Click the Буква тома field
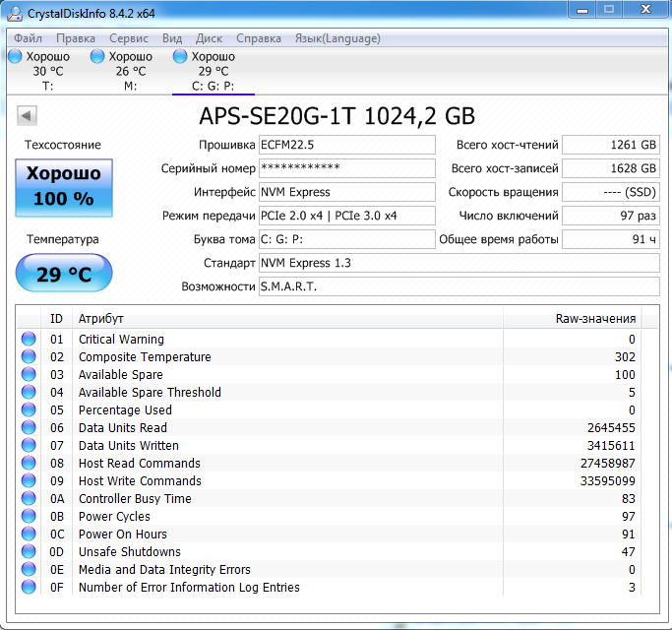Viewport: 672px width, 630px height. click(347, 239)
